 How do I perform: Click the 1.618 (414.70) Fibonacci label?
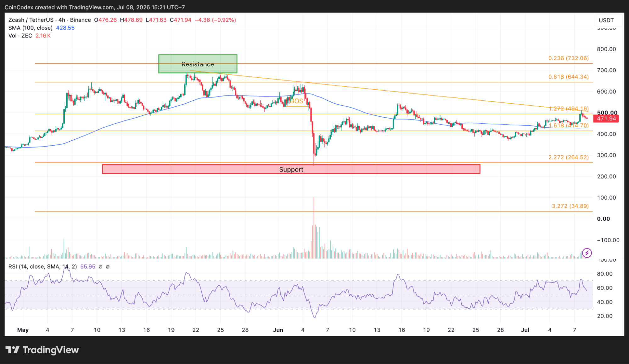[569, 126]
